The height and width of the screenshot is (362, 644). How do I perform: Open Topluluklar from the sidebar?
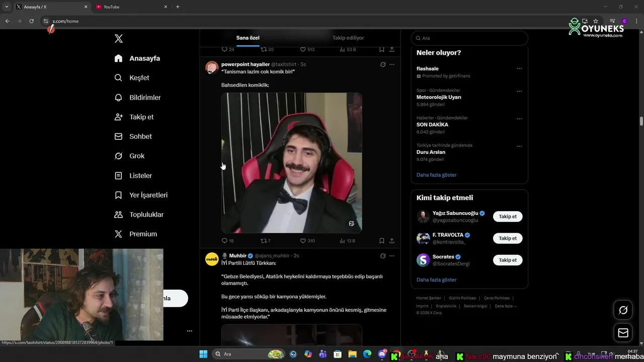[139, 215]
